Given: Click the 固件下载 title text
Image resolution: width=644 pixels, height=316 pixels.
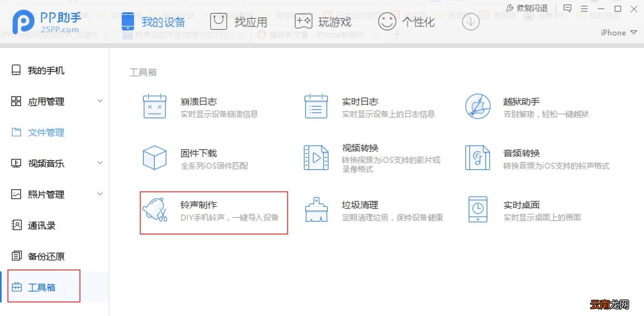Looking at the screenshot, I should [x=199, y=153].
